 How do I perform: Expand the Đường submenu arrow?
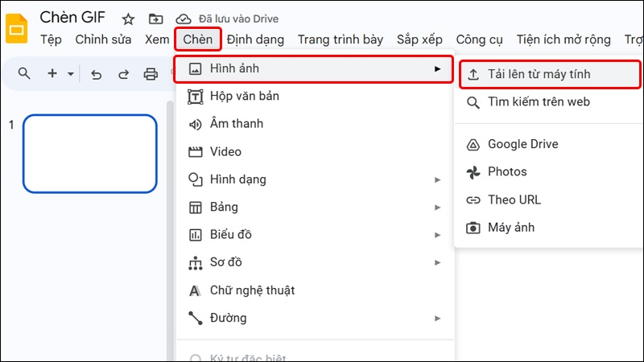[x=437, y=318]
